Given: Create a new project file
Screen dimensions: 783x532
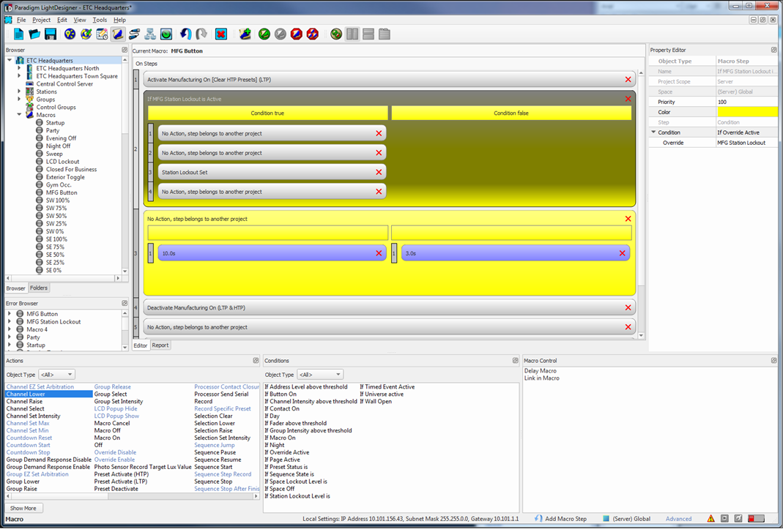Looking at the screenshot, I should point(18,34).
